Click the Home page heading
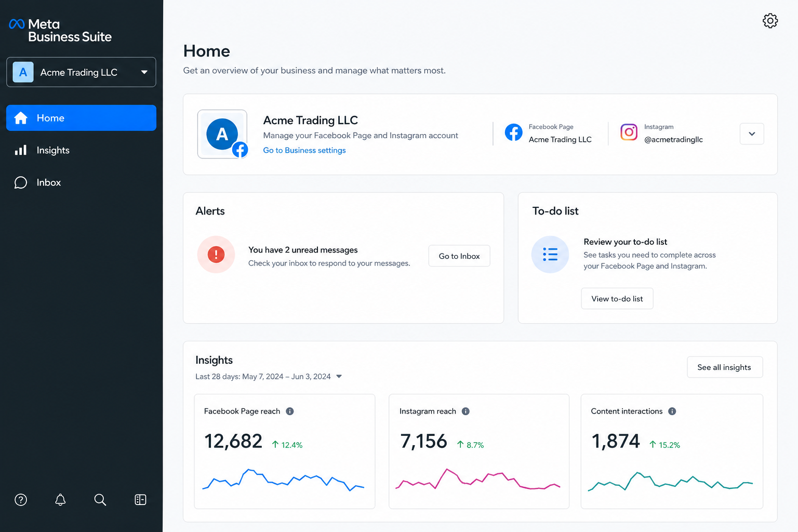The image size is (798, 532). click(x=207, y=51)
